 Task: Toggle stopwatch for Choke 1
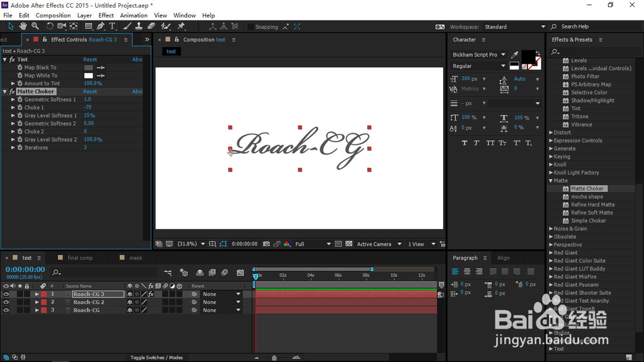coord(20,108)
